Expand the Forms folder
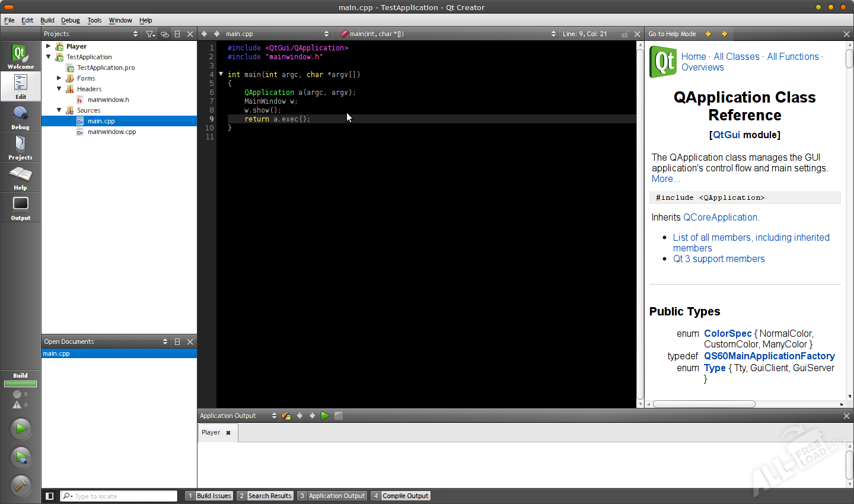 coord(59,78)
